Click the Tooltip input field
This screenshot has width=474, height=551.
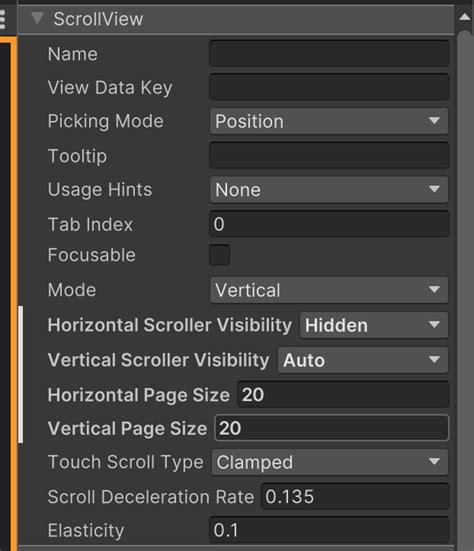329,155
